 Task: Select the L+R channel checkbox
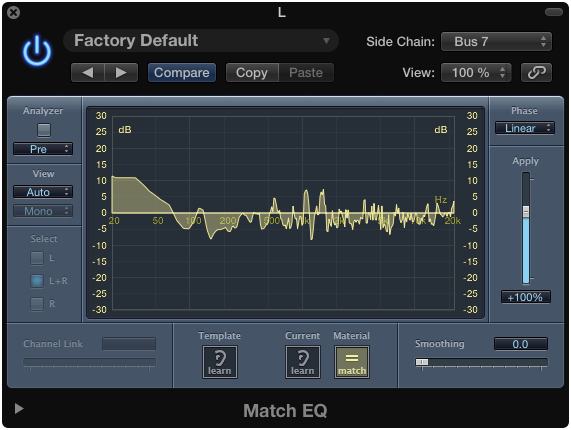pos(37,281)
